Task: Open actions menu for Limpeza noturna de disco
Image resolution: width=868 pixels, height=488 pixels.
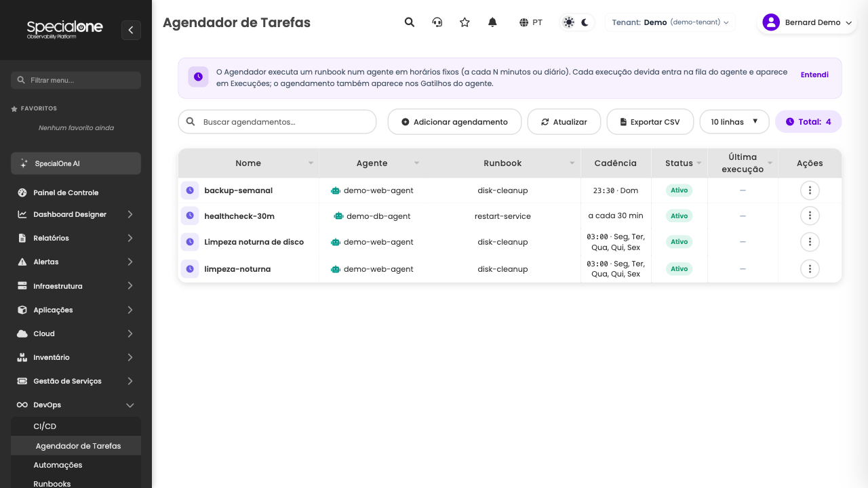Action: coord(810,242)
